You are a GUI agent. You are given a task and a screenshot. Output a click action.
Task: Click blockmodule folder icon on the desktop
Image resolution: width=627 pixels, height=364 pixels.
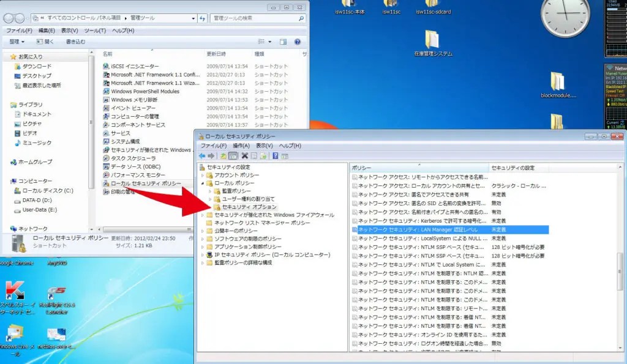click(558, 85)
